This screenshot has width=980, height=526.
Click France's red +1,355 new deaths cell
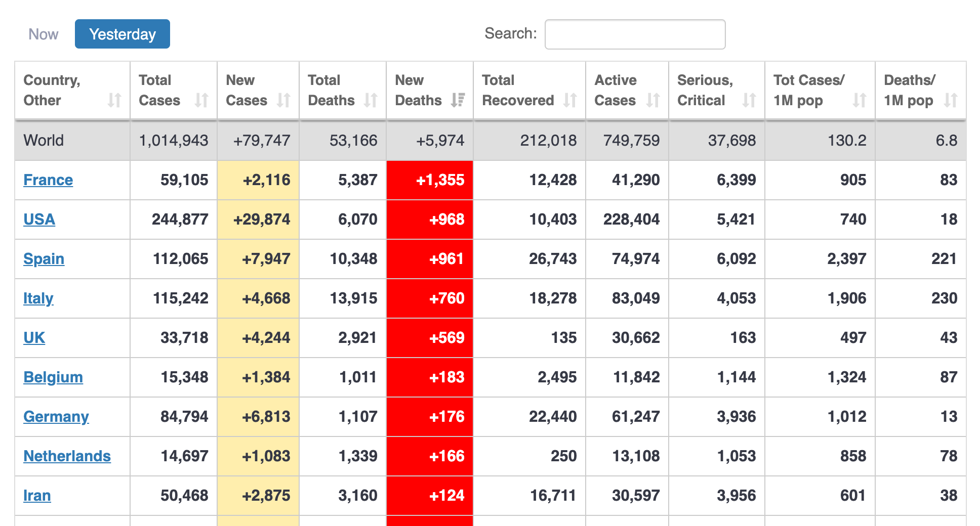tap(430, 180)
